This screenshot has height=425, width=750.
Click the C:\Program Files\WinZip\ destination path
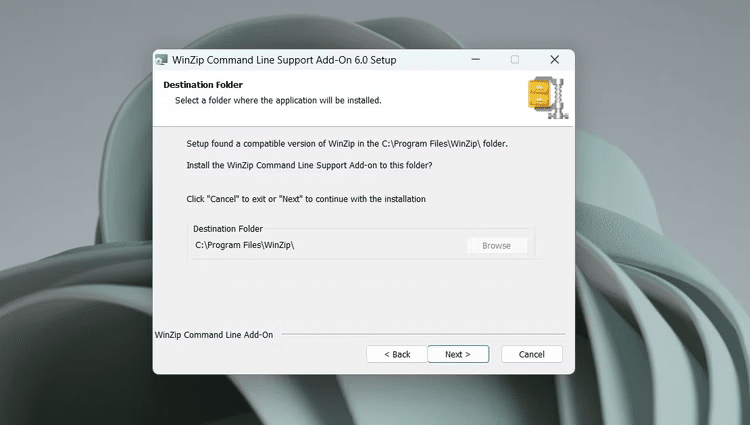pyautogui.click(x=244, y=246)
